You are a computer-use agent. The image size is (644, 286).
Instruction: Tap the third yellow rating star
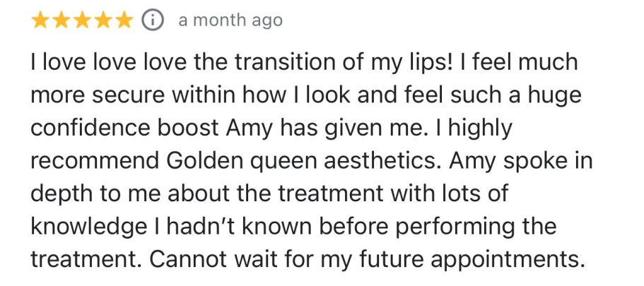82,20
